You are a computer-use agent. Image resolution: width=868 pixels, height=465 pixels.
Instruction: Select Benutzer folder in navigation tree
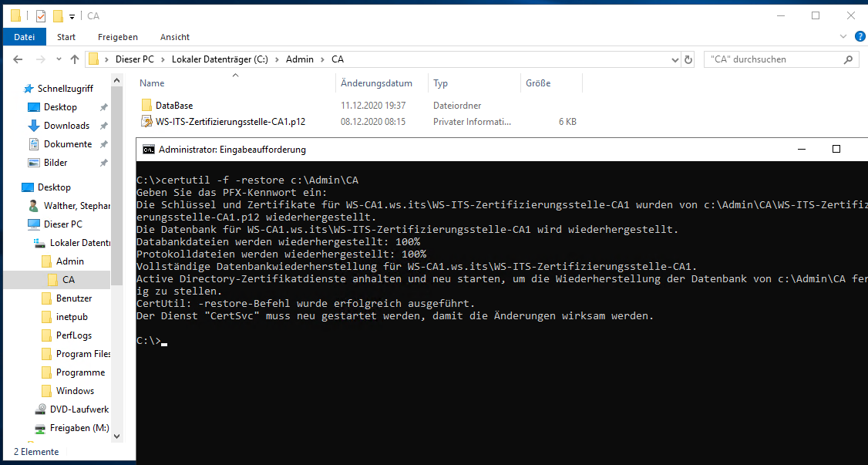74,298
